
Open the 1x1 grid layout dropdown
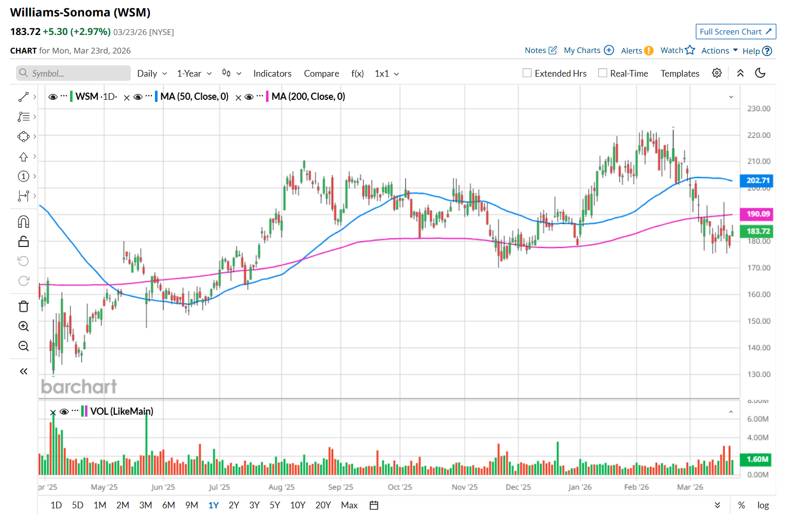coord(387,74)
